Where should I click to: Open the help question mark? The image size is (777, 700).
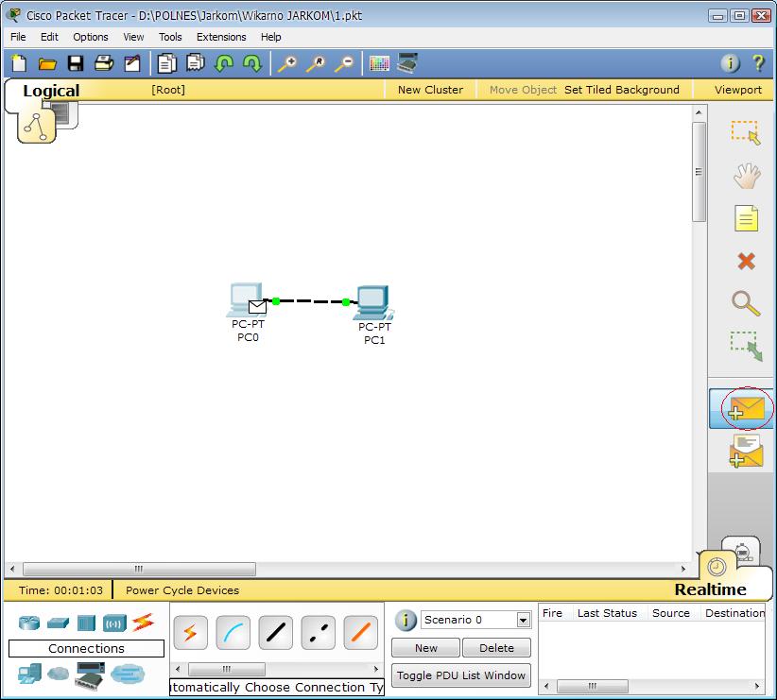(758, 63)
